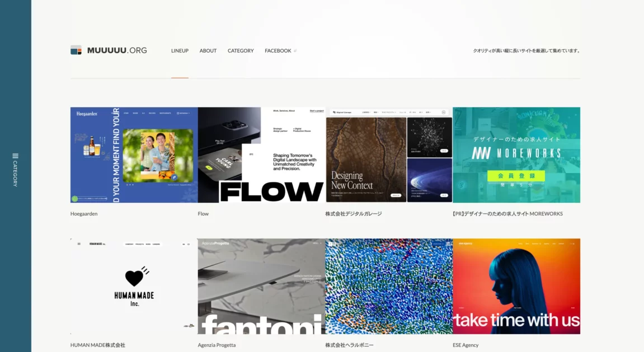Open the LINEUP navigation item
Screen dimensions: 644x352
tap(180, 51)
